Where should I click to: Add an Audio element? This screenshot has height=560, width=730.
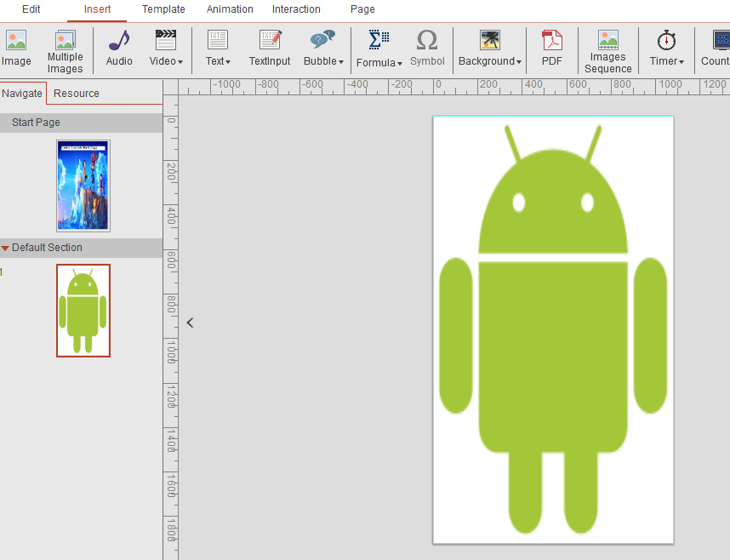119,49
